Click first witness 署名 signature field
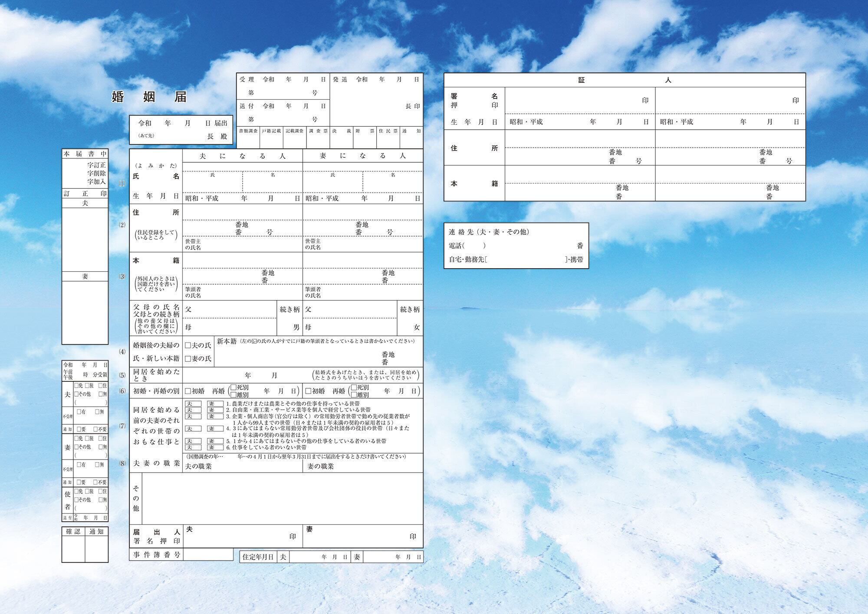Viewport: 868px width, 614px height. click(x=573, y=101)
